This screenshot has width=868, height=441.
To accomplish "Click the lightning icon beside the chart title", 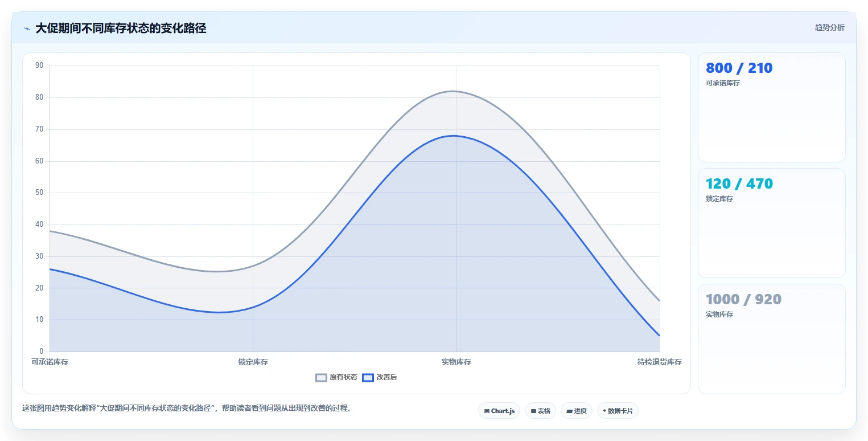I will [27, 28].
